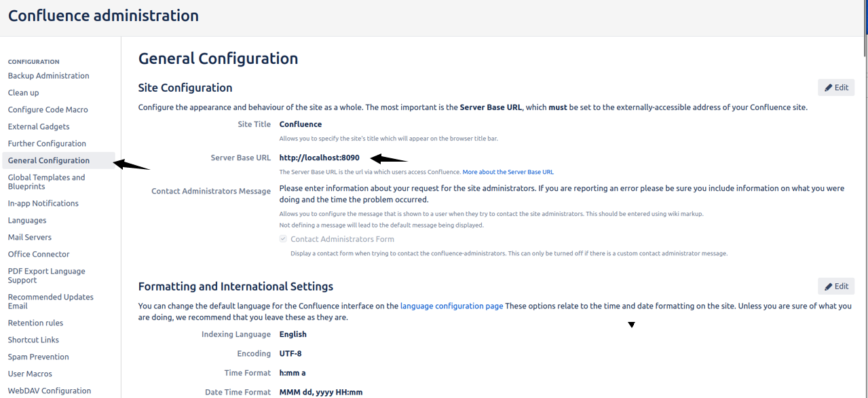868x398 pixels.
Task: Select Spam Prevention in the sidebar
Action: click(38, 357)
